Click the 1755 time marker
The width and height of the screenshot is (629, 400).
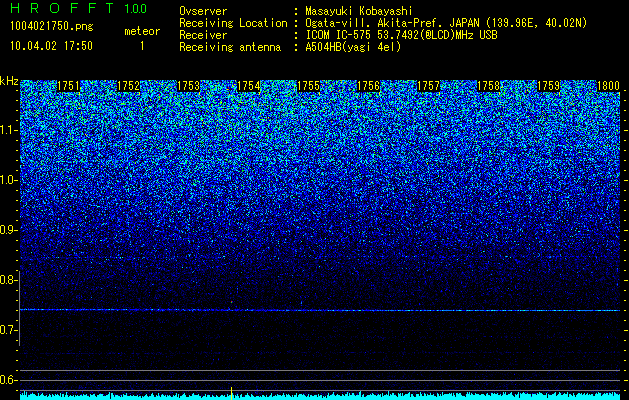click(308, 86)
